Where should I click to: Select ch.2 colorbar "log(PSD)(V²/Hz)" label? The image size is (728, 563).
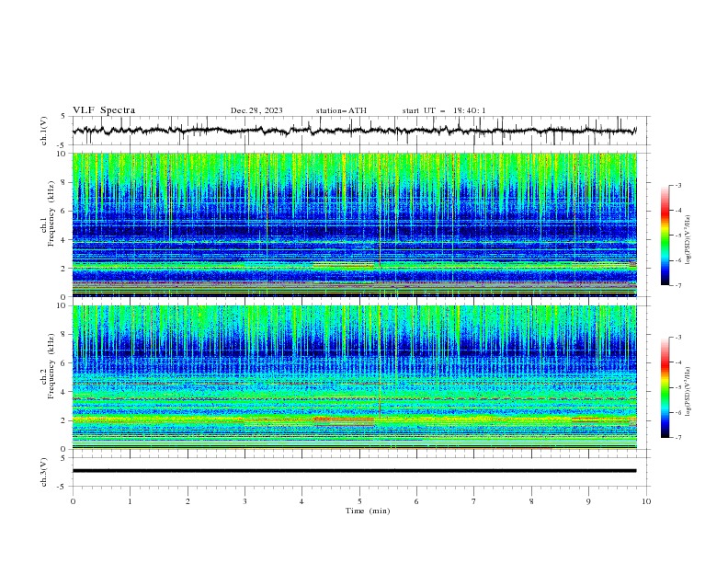click(688, 392)
